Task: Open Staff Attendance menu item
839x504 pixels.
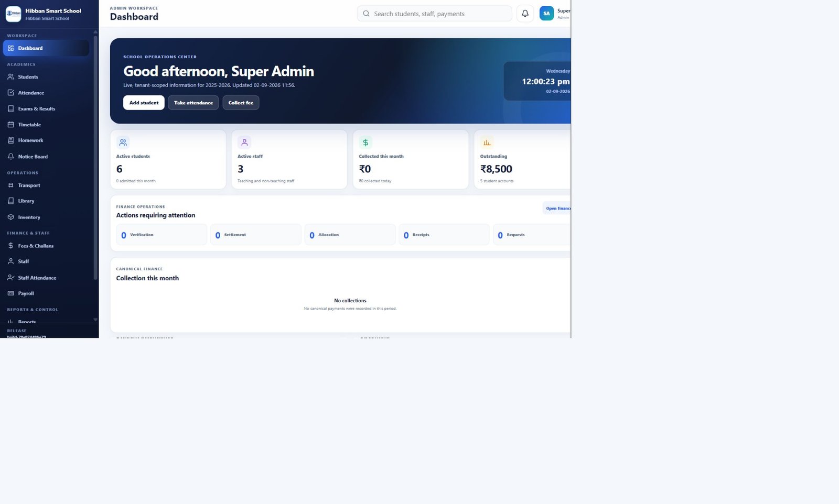Action: point(46,278)
